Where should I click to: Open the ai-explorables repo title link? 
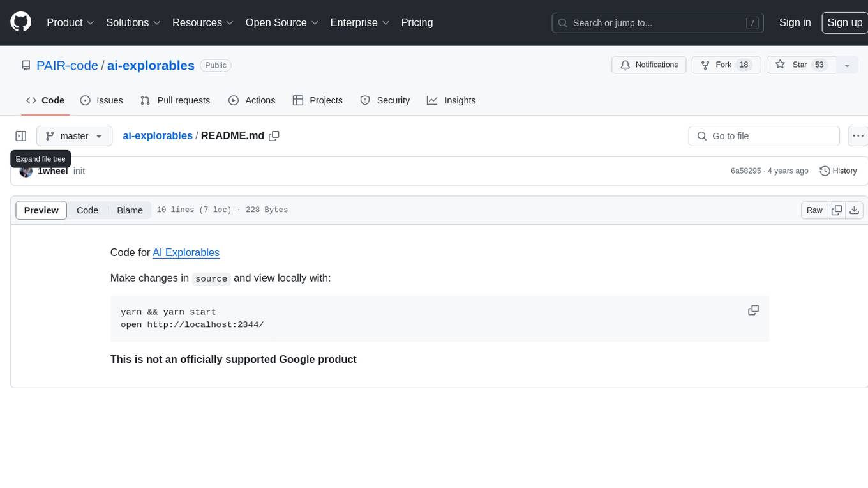coord(151,65)
